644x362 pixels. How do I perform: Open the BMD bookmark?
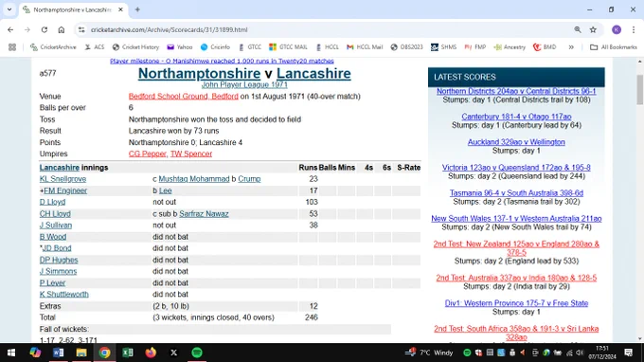[x=545, y=47]
